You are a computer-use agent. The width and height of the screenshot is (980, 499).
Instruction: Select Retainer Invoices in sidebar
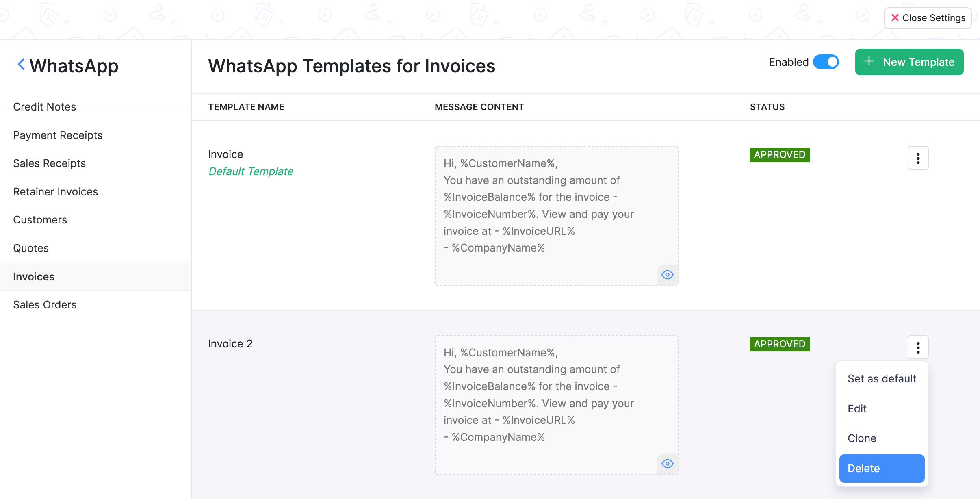pyautogui.click(x=55, y=191)
